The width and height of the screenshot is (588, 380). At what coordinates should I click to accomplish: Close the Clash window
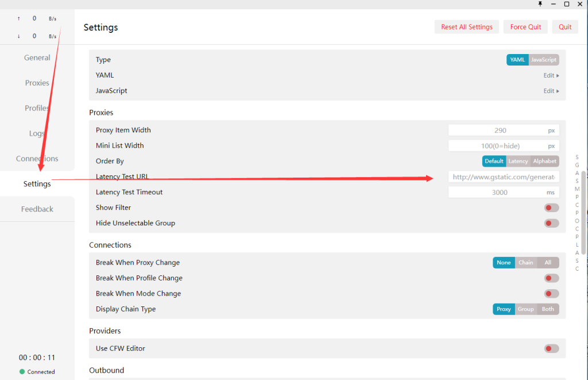(x=580, y=4)
